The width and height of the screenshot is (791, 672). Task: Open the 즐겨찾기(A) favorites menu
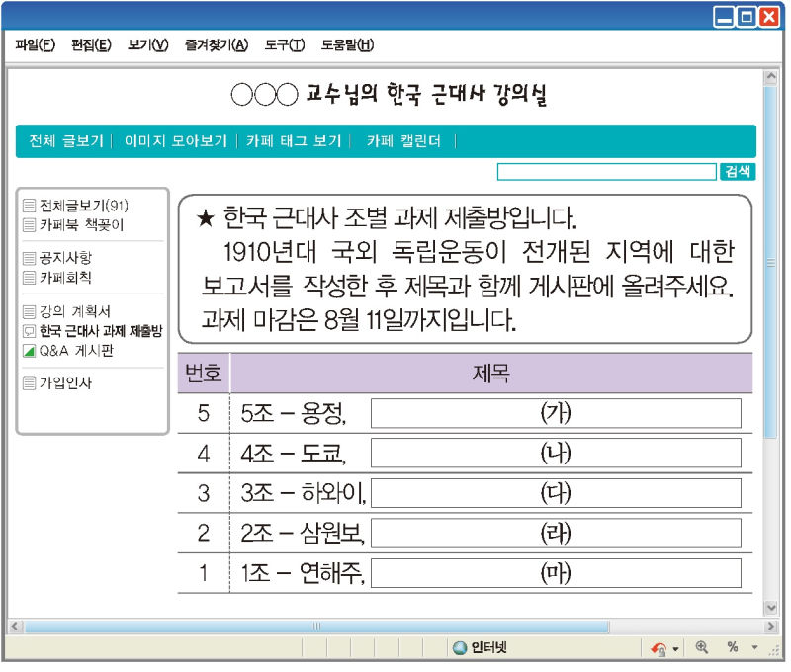click(x=216, y=45)
